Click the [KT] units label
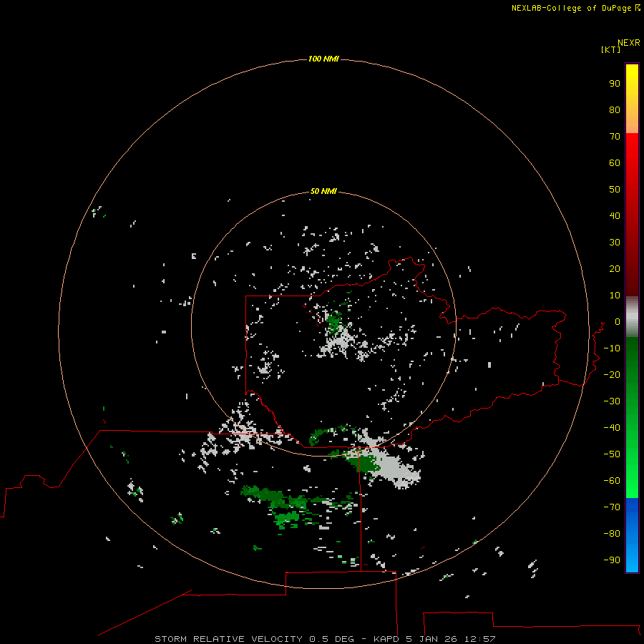 click(x=610, y=49)
